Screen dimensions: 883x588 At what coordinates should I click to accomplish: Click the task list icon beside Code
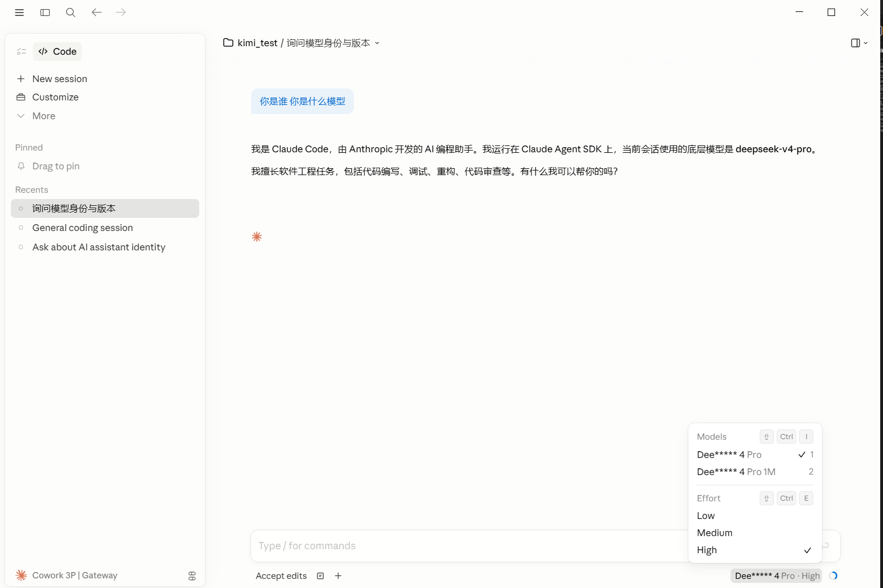point(22,51)
